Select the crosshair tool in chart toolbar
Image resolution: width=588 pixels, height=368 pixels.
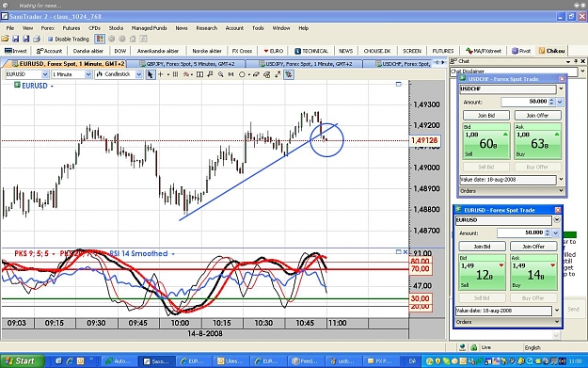[161, 74]
